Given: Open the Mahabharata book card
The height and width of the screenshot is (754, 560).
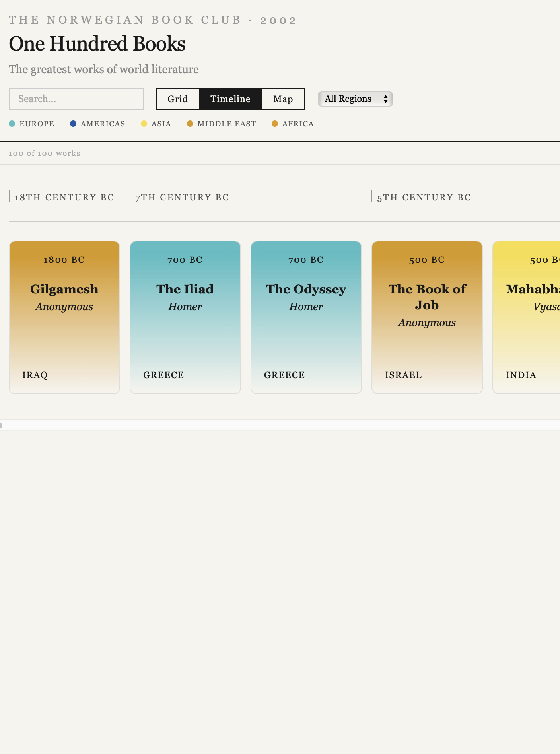Looking at the screenshot, I should (527, 317).
